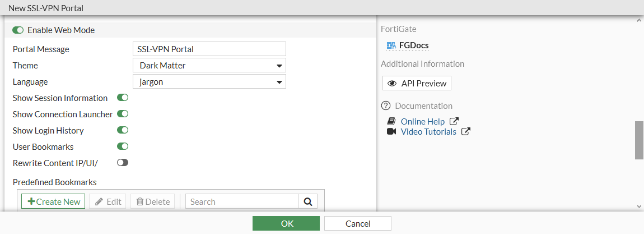
Task: Click the Online Help book icon
Action: click(x=391, y=121)
